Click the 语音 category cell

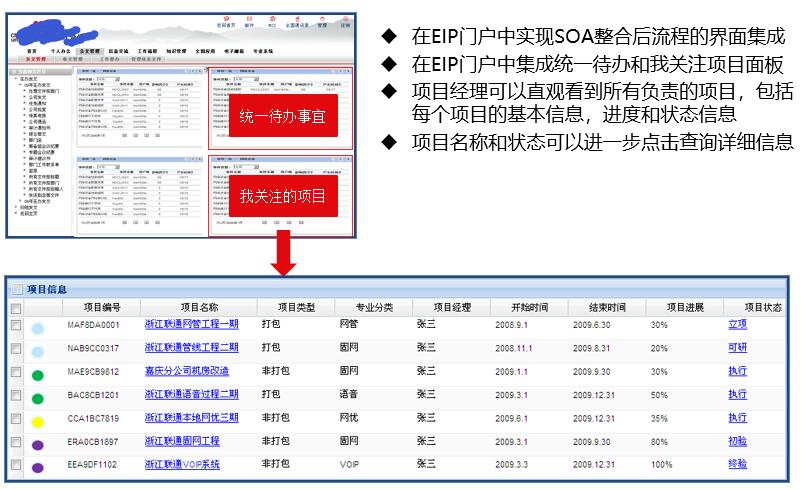tap(349, 394)
